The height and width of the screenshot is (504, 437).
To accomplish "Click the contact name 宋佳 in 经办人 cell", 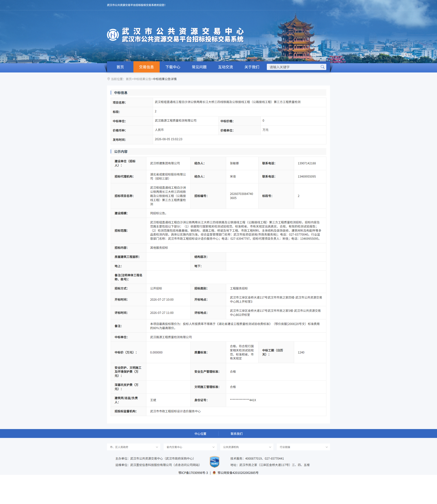I will pyautogui.click(x=233, y=176).
